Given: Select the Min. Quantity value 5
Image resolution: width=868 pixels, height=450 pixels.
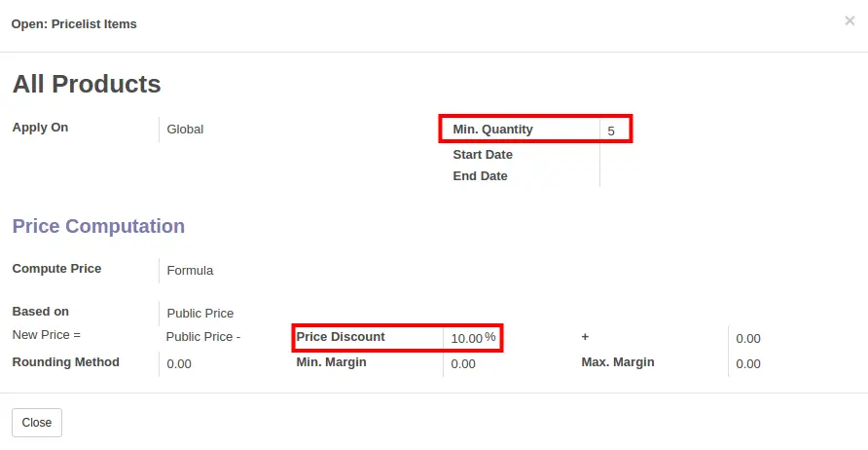Looking at the screenshot, I should point(611,131).
